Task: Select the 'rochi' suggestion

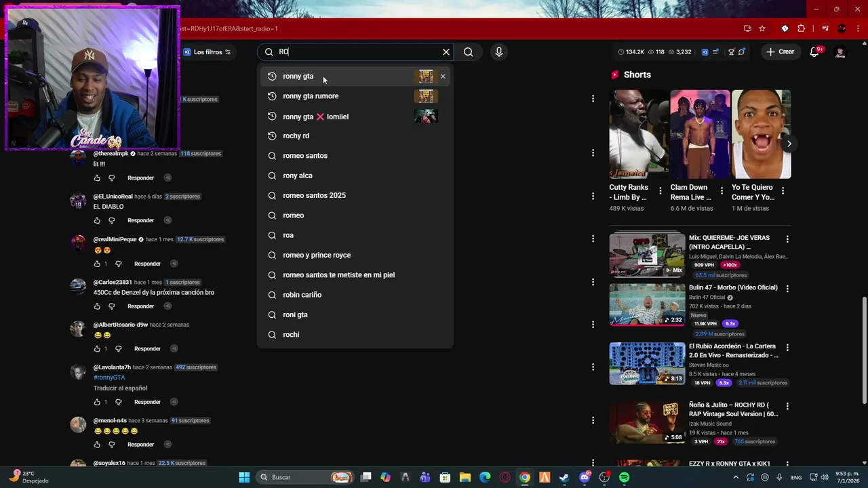Action: (x=355, y=335)
